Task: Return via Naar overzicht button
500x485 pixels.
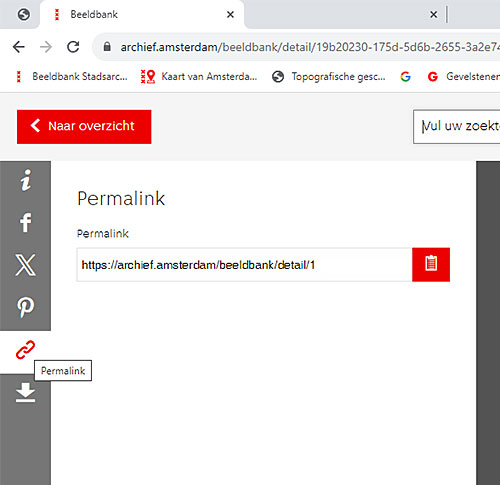Action: click(x=84, y=127)
